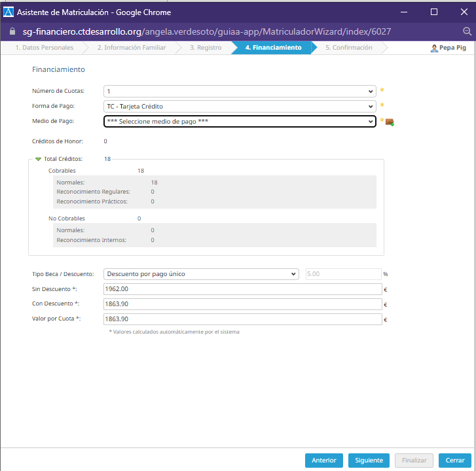Click the Sin Descuento amount field
Image resolution: width=476 pixels, height=471 pixels.
click(x=242, y=289)
